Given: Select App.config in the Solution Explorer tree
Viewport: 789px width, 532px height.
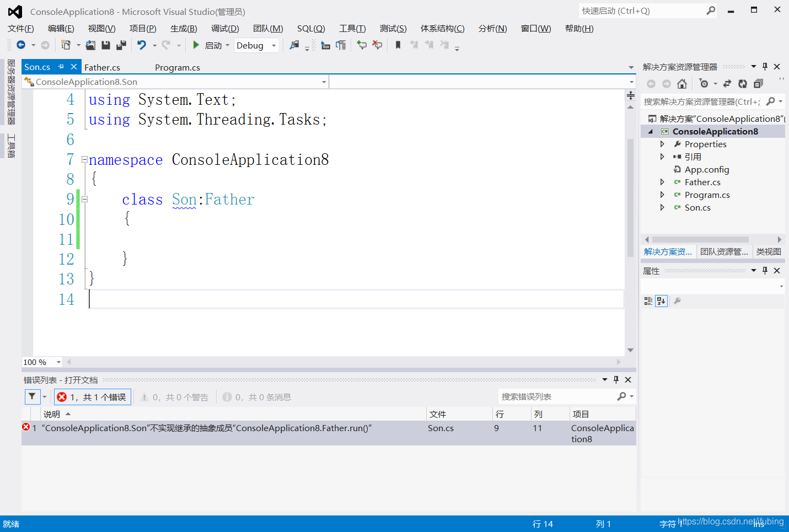Looking at the screenshot, I should (x=707, y=169).
